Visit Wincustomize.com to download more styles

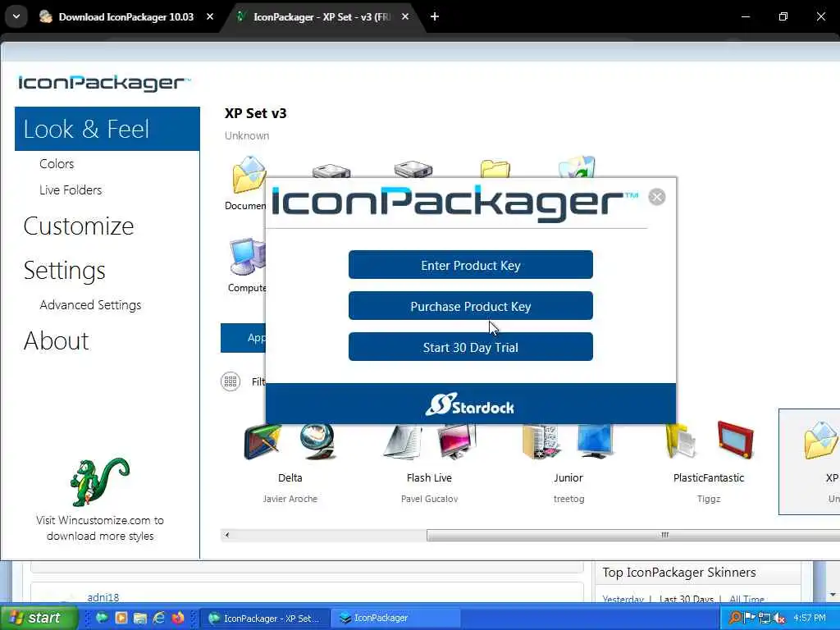click(x=100, y=527)
